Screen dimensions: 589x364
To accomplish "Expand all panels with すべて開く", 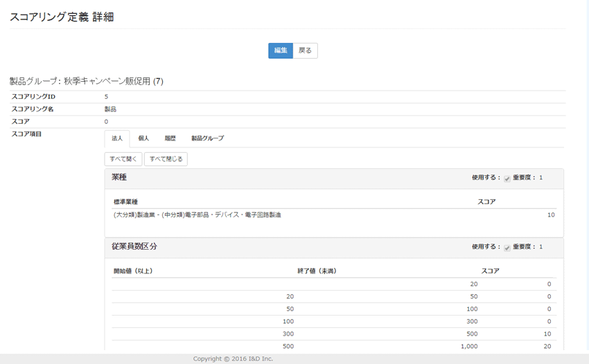I will point(123,159).
